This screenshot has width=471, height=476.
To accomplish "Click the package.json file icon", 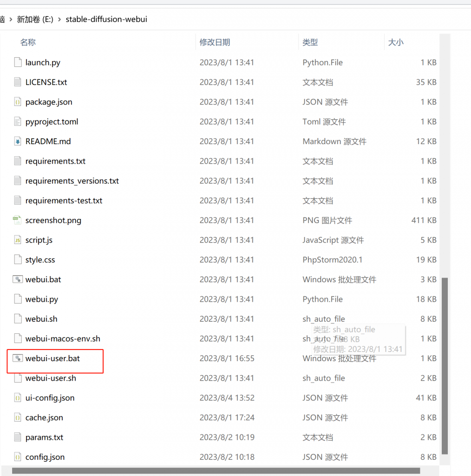I will tap(18, 102).
